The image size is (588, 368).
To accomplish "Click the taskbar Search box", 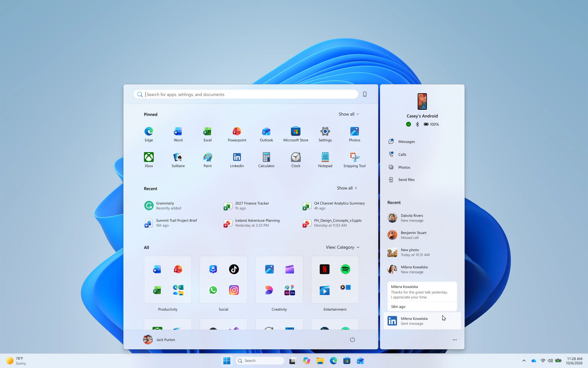I will [260, 361].
